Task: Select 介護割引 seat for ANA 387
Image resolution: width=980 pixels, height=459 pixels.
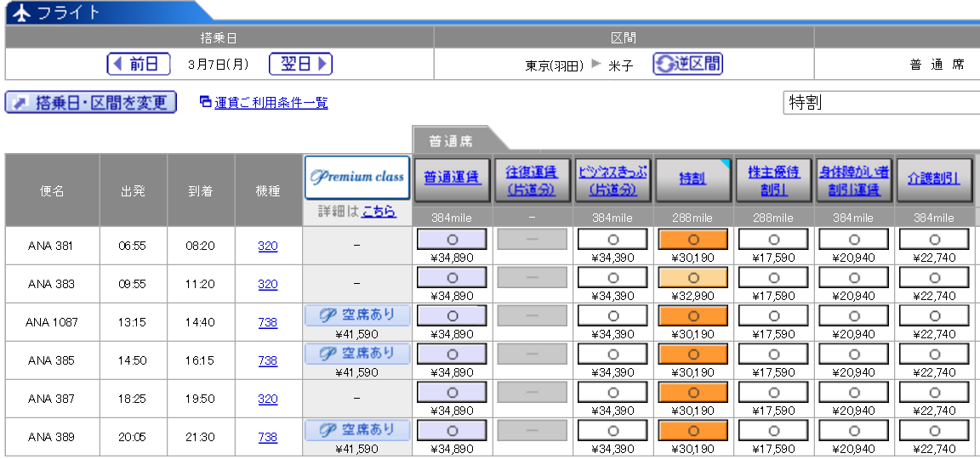Action: [934, 393]
